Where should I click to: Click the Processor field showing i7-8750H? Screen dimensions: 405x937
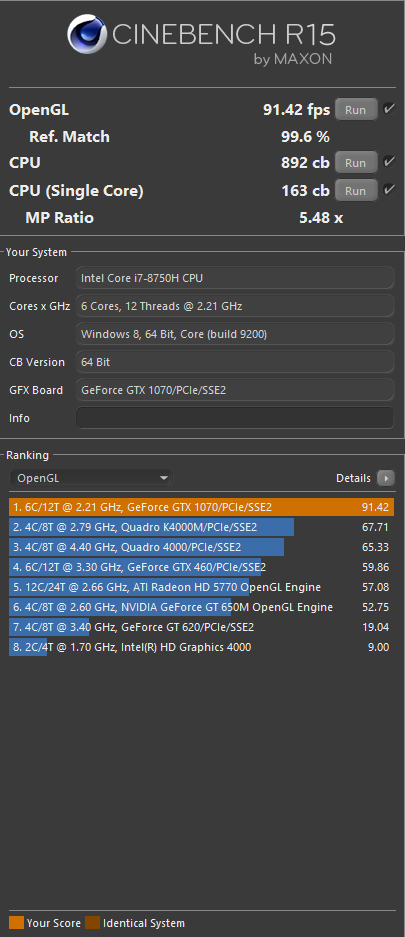pyautogui.click(x=235, y=278)
